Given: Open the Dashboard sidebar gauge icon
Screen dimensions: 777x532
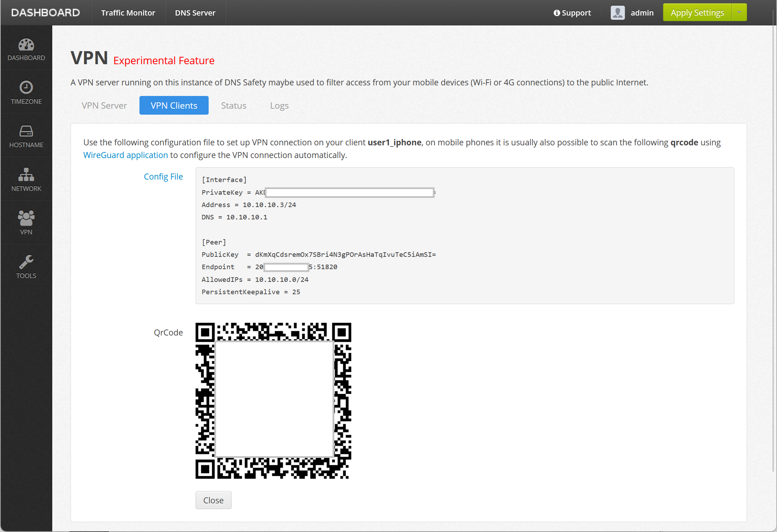Looking at the screenshot, I should 26,45.
